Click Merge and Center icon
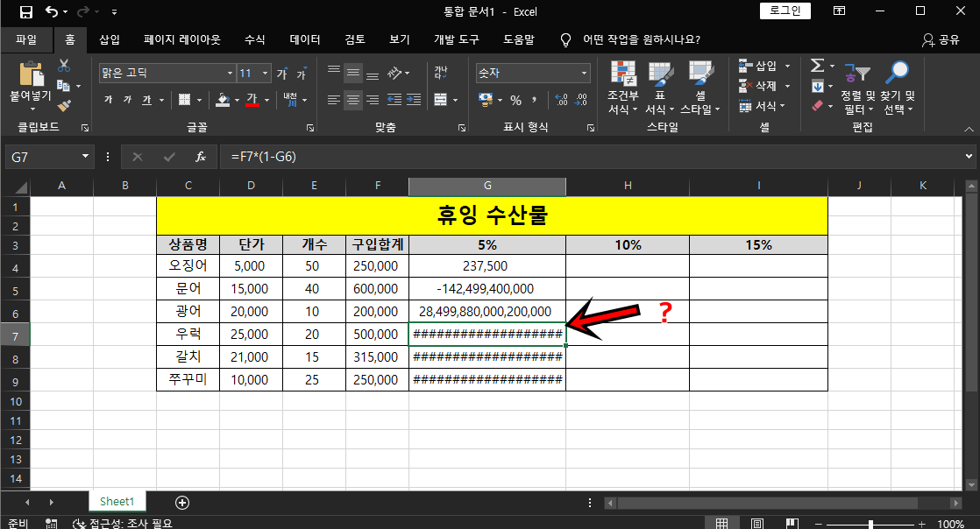This screenshot has width=980, height=529. (441, 100)
